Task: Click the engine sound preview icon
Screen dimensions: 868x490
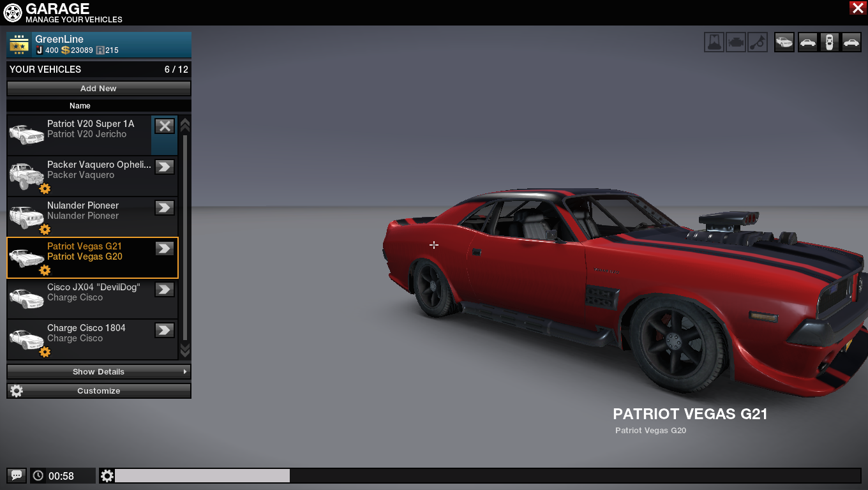Action: [x=736, y=43]
